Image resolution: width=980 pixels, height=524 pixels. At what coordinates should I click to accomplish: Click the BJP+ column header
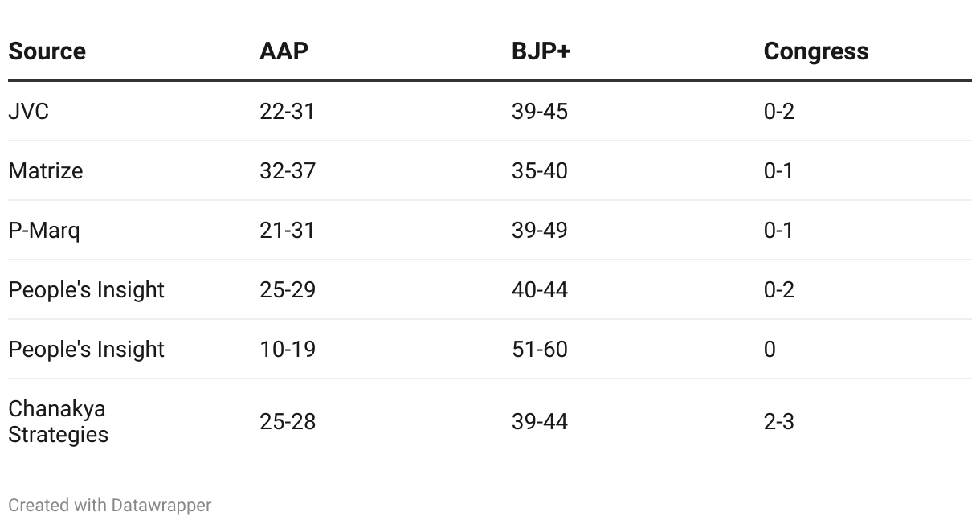pyautogui.click(x=541, y=51)
